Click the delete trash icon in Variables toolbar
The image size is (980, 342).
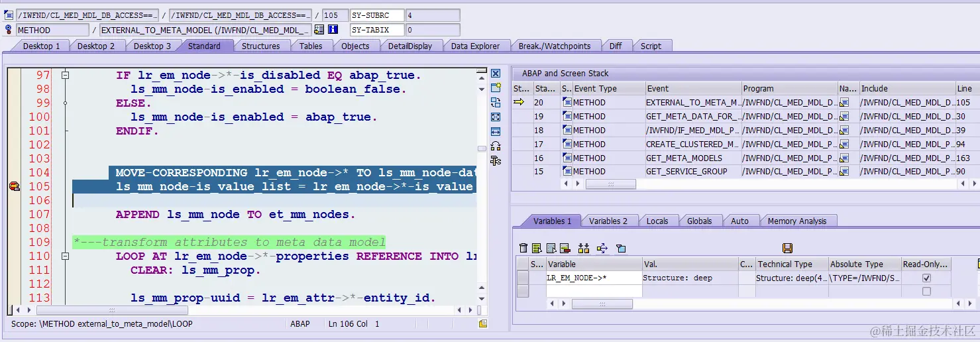coord(523,248)
